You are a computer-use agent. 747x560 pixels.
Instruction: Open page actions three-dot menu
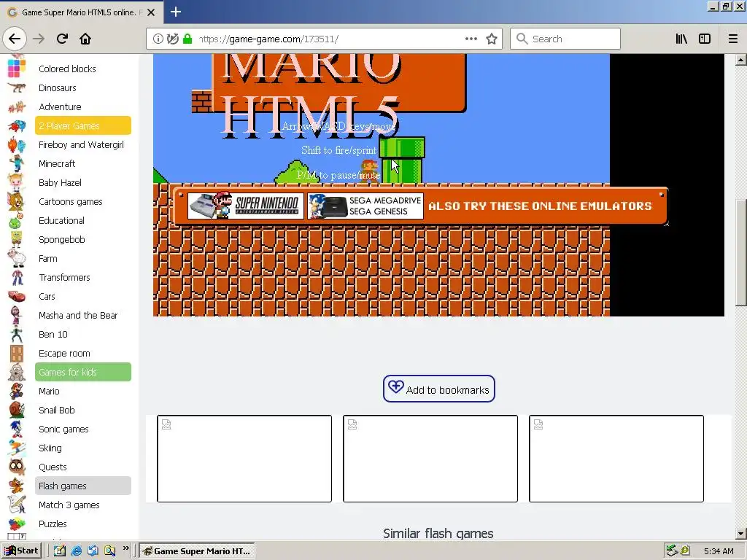pyautogui.click(x=471, y=39)
